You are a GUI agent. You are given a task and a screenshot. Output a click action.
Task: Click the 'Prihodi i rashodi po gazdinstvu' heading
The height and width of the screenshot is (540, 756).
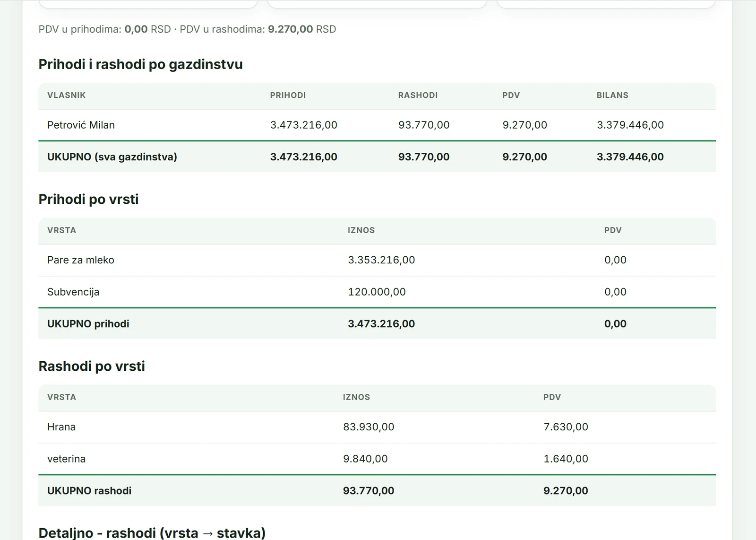click(140, 64)
